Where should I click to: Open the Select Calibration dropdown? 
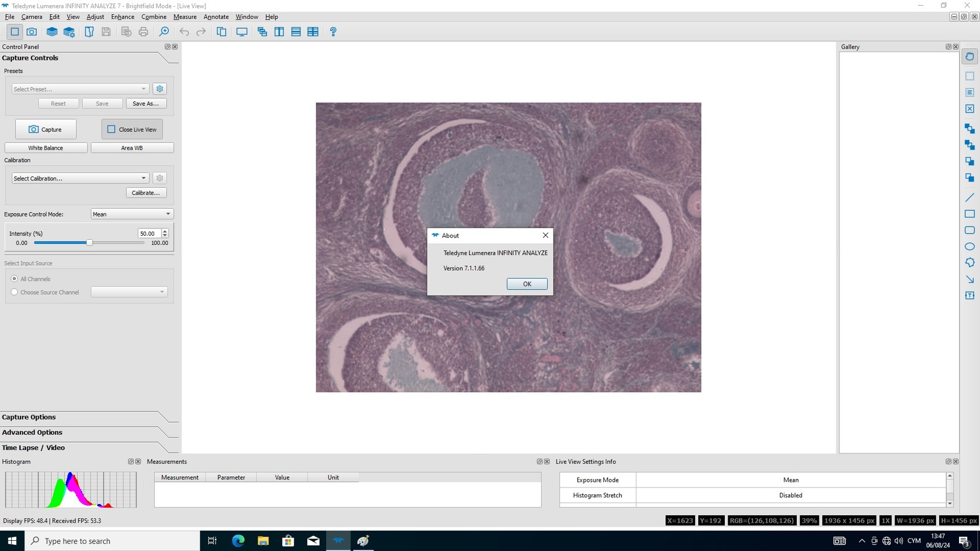[x=80, y=178]
